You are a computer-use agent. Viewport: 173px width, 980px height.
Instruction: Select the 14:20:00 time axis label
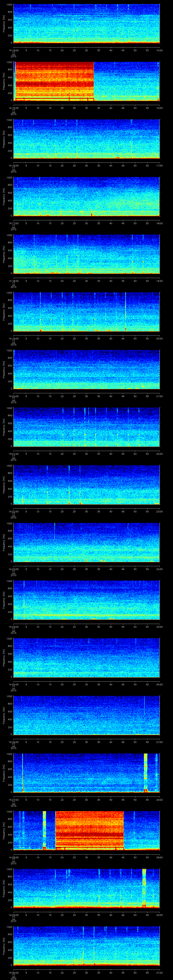(13, 396)
